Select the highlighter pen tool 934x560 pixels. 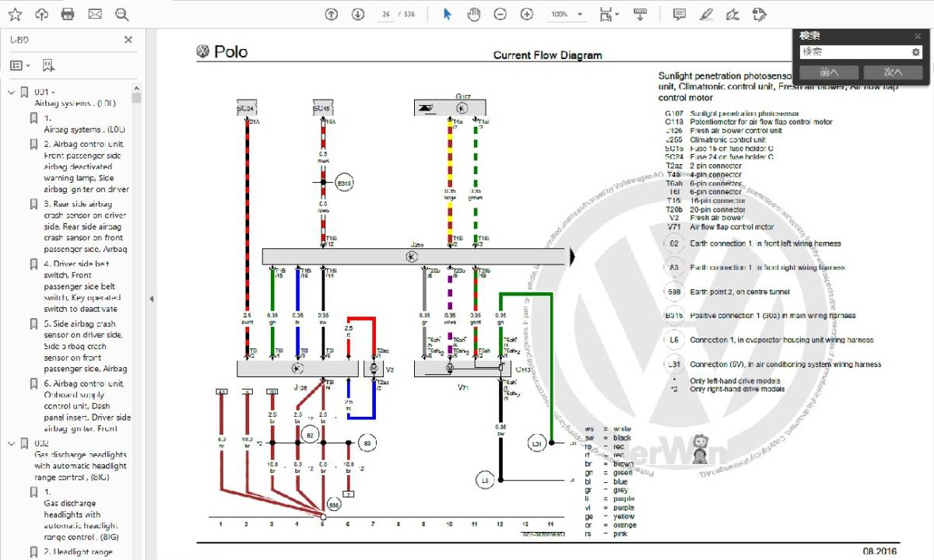(x=706, y=14)
